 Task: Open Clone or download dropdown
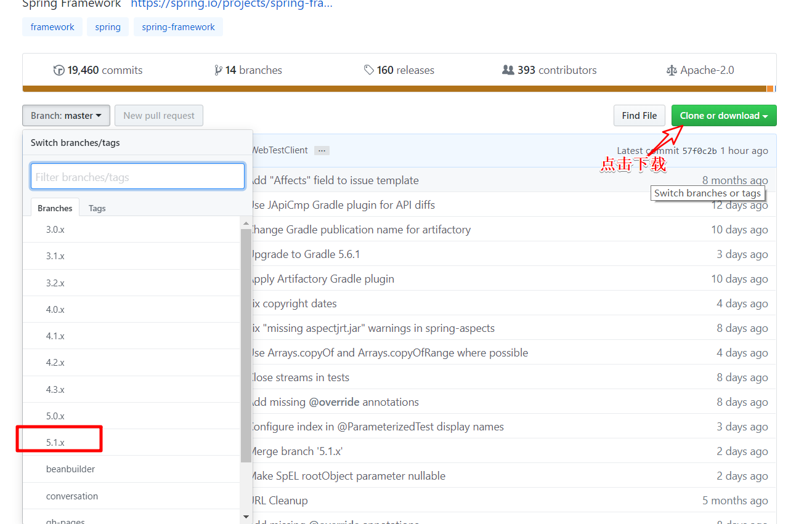click(x=724, y=115)
